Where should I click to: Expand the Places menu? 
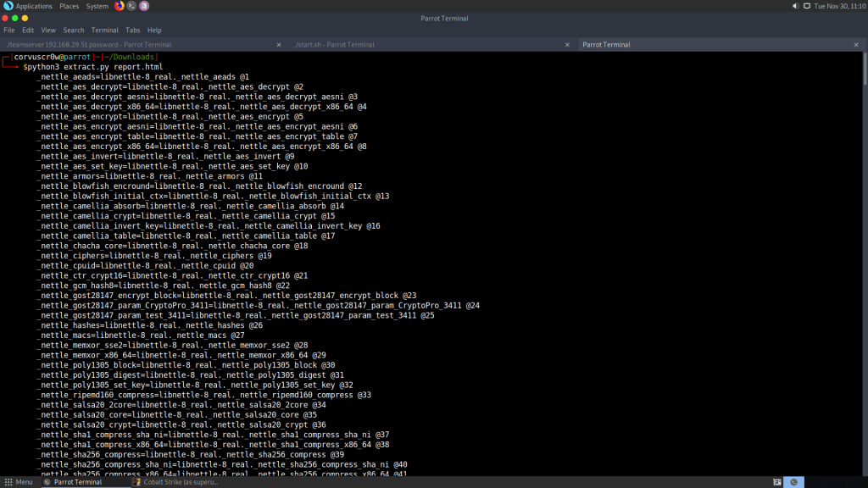70,6
